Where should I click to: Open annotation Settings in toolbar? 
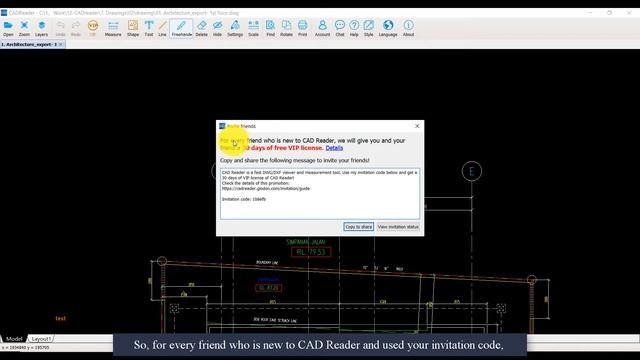[x=235, y=29]
